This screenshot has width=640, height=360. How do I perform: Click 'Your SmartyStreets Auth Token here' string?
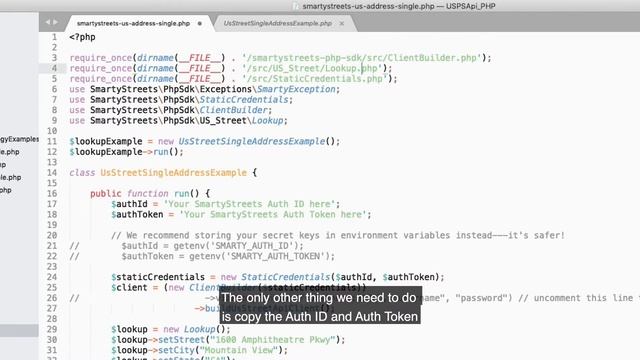(273, 215)
